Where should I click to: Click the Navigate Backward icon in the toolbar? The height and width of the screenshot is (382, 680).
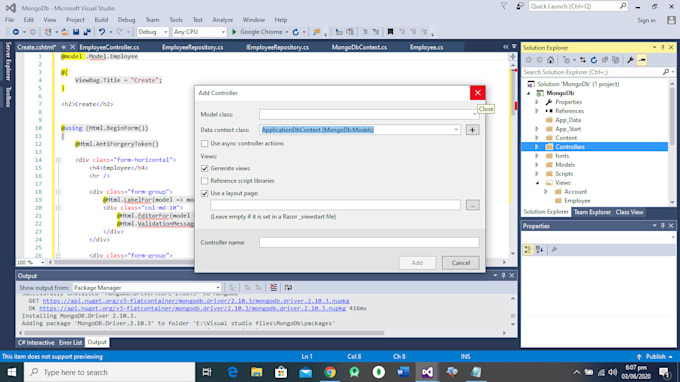pyautogui.click(x=16, y=32)
